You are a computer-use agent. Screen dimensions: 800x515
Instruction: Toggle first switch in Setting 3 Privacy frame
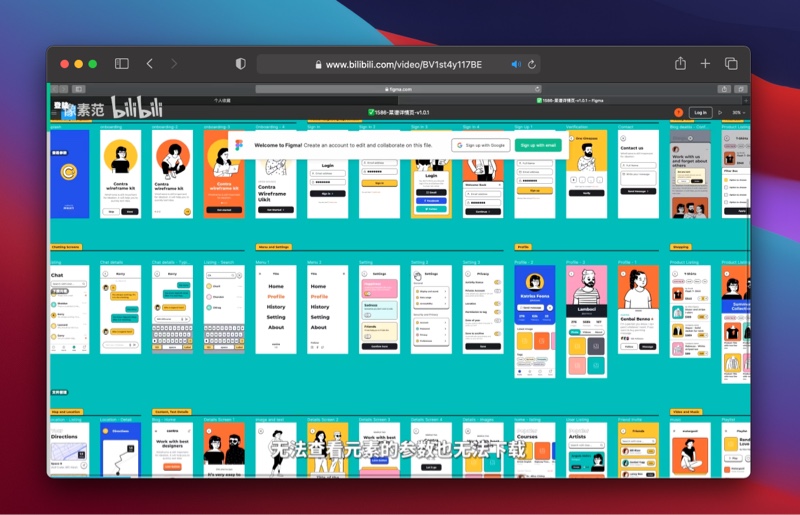[x=497, y=282]
